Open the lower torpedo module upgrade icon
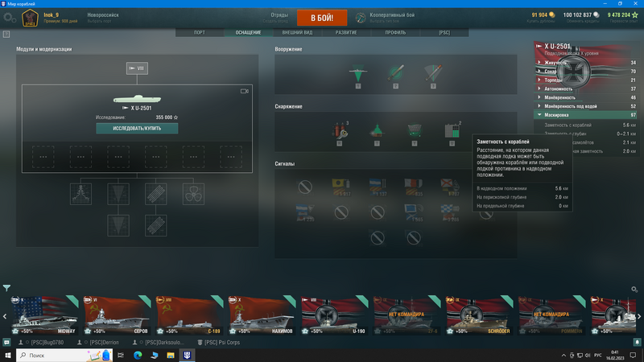Viewport: 644px width, 362px height. click(x=155, y=225)
